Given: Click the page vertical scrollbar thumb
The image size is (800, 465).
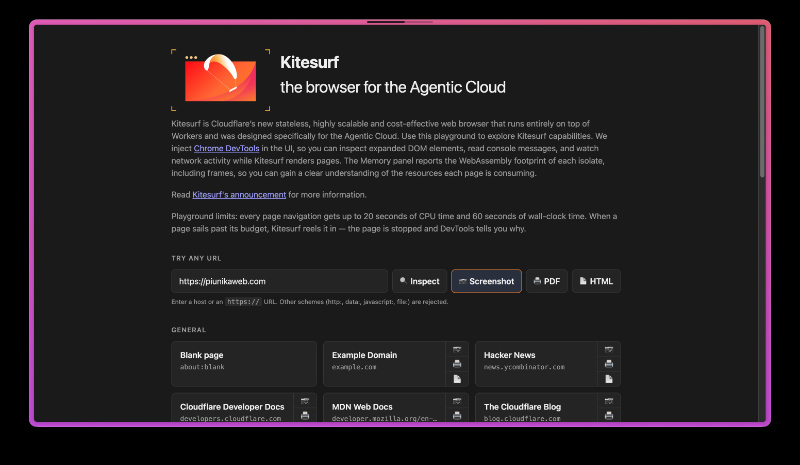Looking at the screenshot, I should coord(762,102).
